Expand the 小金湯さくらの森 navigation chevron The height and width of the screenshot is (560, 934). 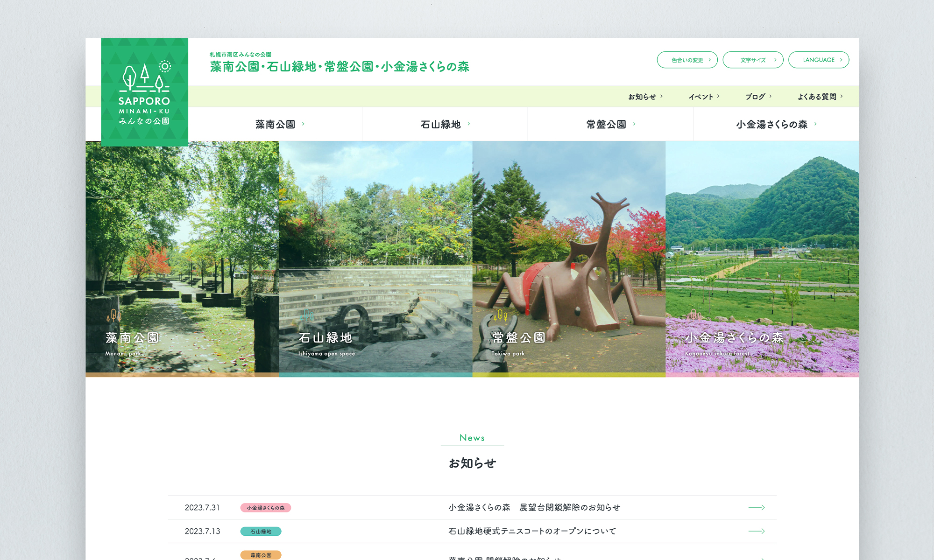pyautogui.click(x=815, y=124)
